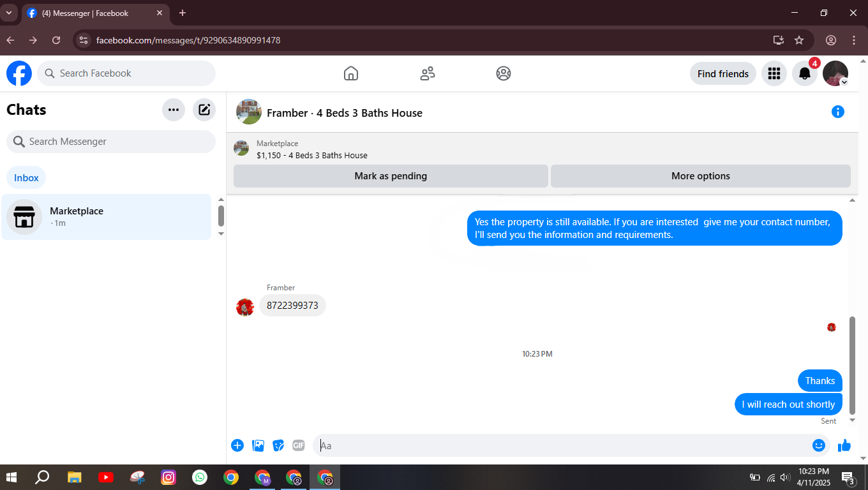Image resolution: width=868 pixels, height=490 pixels.
Task: Open the Facebook menu grid icon
Action: 774,73
